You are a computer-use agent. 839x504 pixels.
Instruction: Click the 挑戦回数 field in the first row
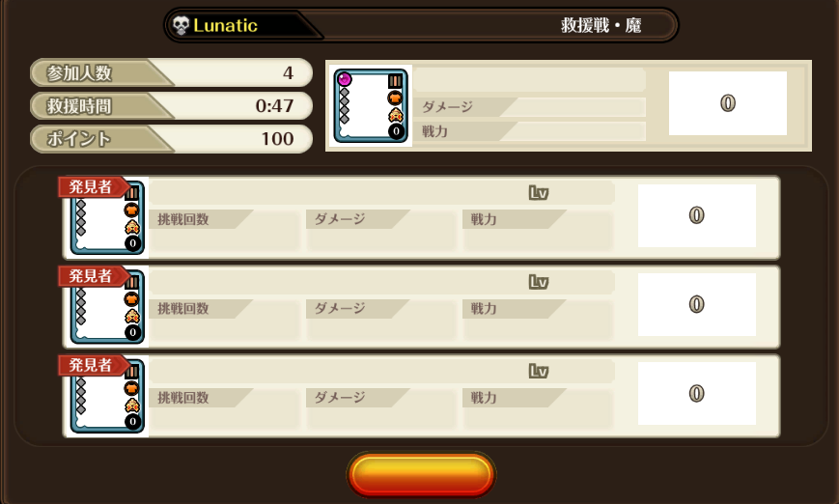point(224,230)
